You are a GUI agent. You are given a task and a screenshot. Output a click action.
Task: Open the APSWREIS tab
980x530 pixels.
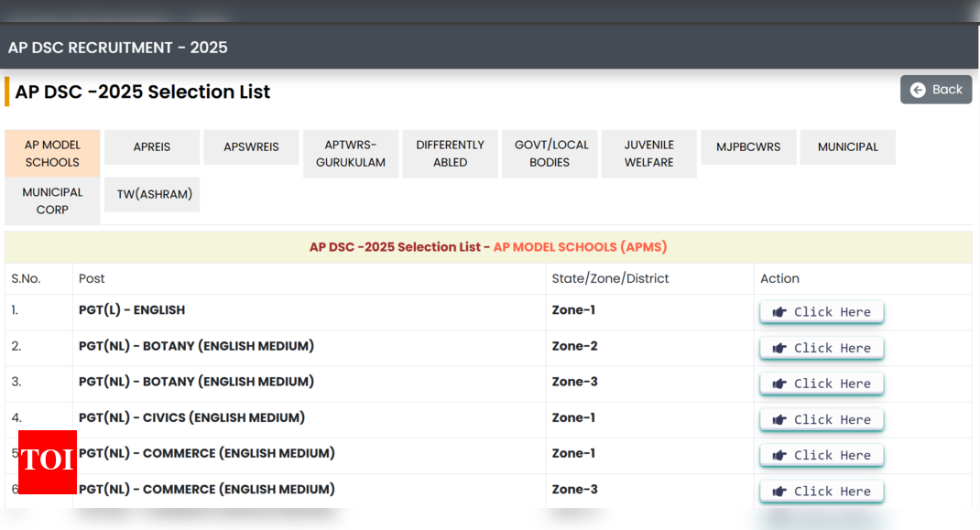click(x=251, y=146)
